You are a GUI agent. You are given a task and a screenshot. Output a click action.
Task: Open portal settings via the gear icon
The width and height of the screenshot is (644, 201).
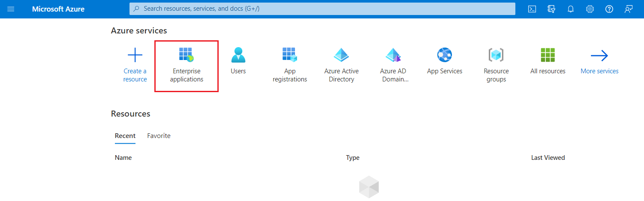(x=590, y=9)
